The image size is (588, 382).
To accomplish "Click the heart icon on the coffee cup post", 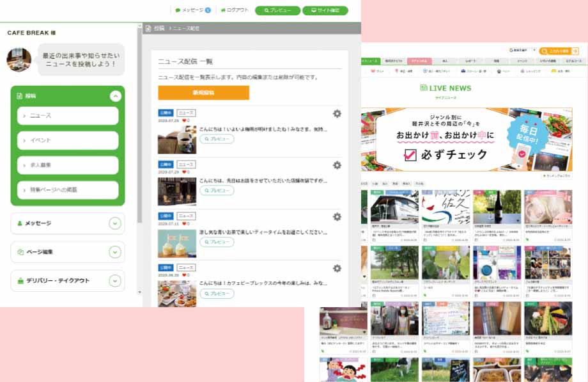I will (184, 120).
